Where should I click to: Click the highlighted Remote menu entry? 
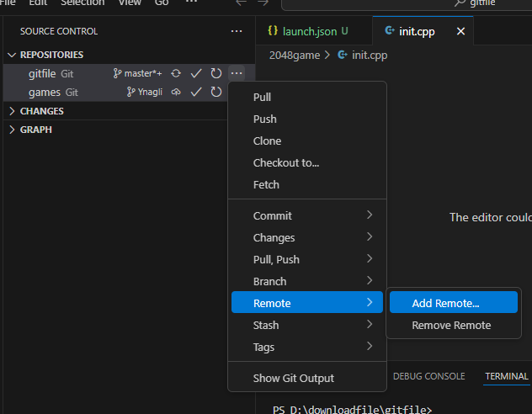click(x=307, y=302)
